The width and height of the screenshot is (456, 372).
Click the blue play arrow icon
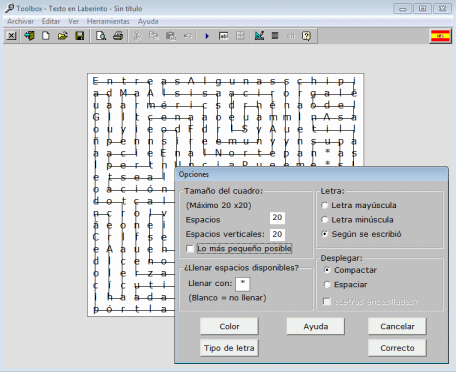point(207,36)
